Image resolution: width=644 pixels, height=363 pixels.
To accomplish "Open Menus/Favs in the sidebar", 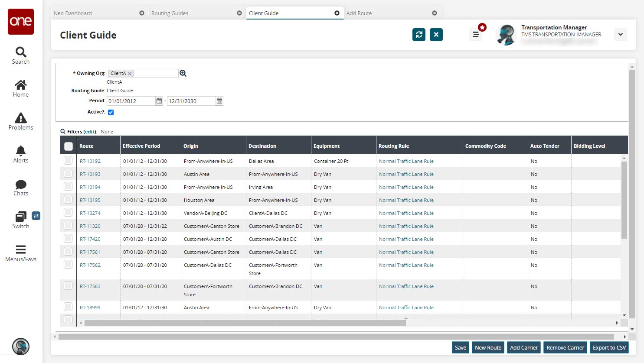I will coord(21,253).
